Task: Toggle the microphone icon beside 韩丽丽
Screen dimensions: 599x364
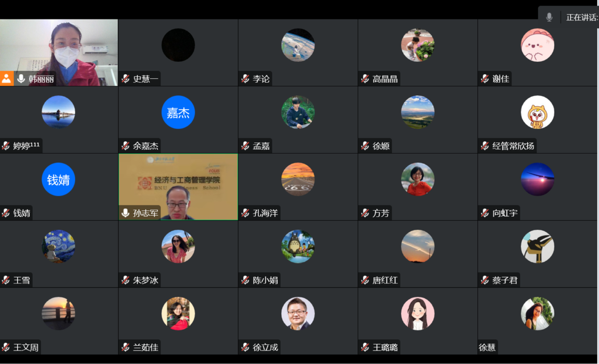Action: click(x=21, y=79)
